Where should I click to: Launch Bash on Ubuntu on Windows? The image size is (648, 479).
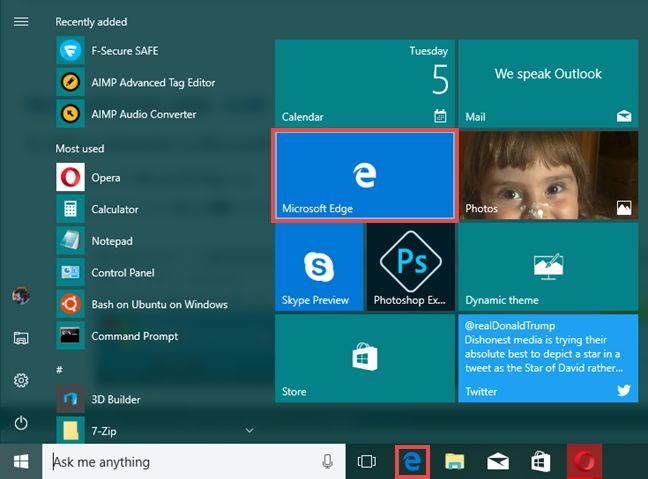(155, 305)
